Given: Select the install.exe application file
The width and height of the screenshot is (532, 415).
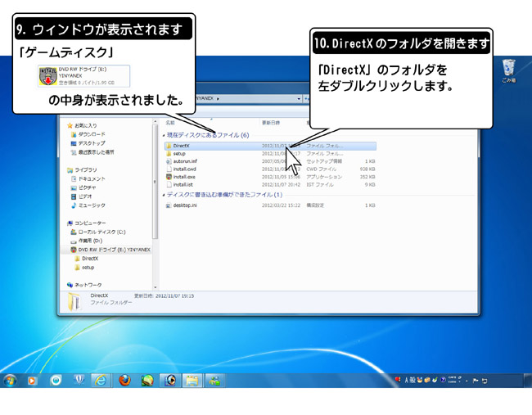Looking at the screenshot, I should 270,177.
